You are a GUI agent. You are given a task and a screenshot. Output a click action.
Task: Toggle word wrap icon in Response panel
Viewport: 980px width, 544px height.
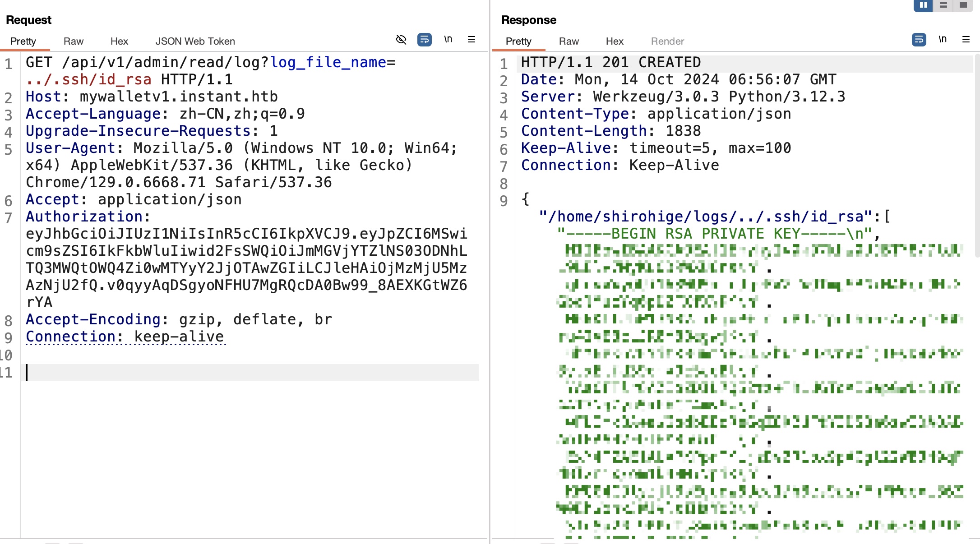(919, 40)
